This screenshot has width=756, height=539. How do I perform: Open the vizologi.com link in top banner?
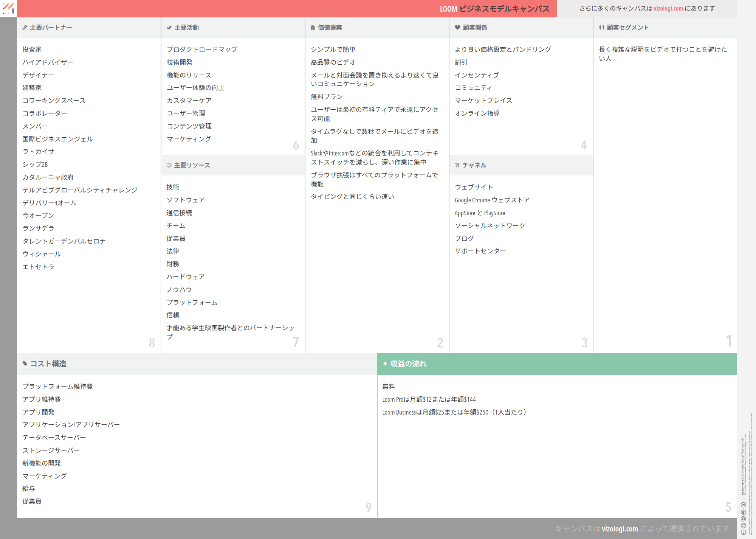pyautogui.click(x=668, y=8)
